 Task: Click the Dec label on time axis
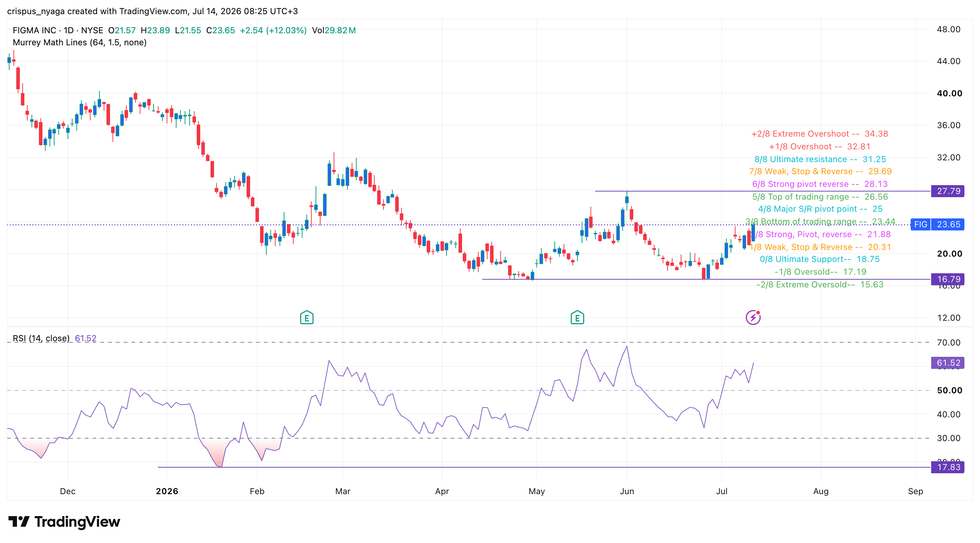point(68,491)
